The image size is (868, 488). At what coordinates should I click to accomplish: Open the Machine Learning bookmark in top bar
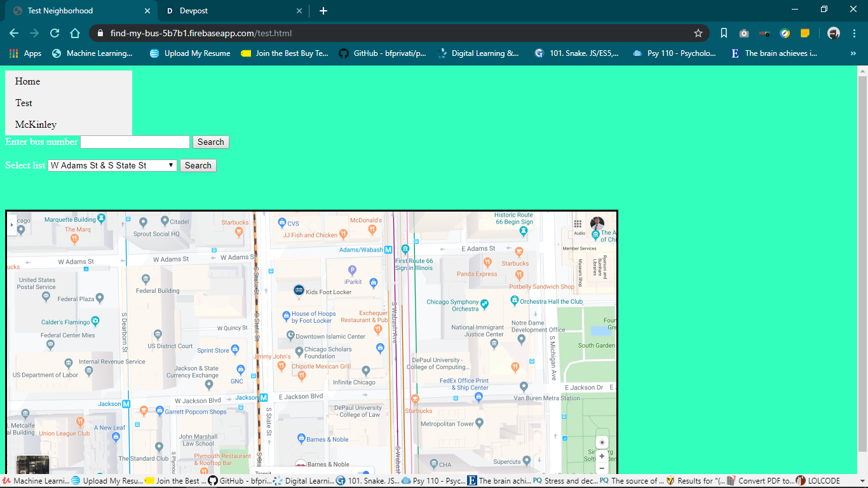pyautogui.click(x=92, y=53)
